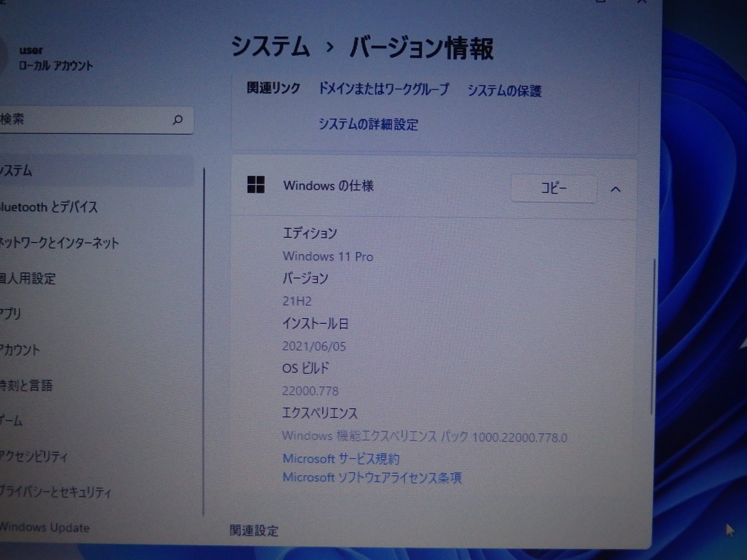The image size is (747, 560).
Task: Click the vertical scrollbar of the settings page
Action: click(654, 336)
